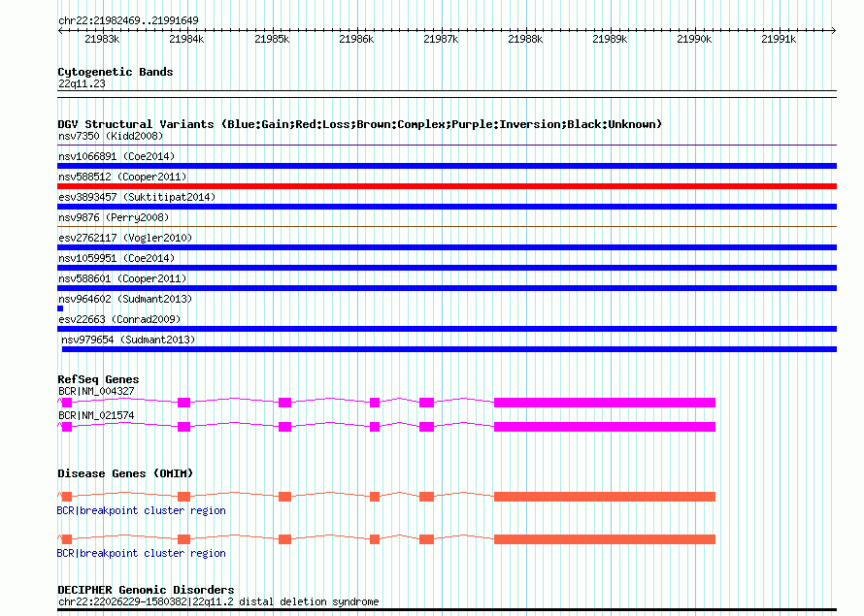Click the blue bar under esv3893457
The height and width of the screenshot is (616, 864).
(447, 207)
